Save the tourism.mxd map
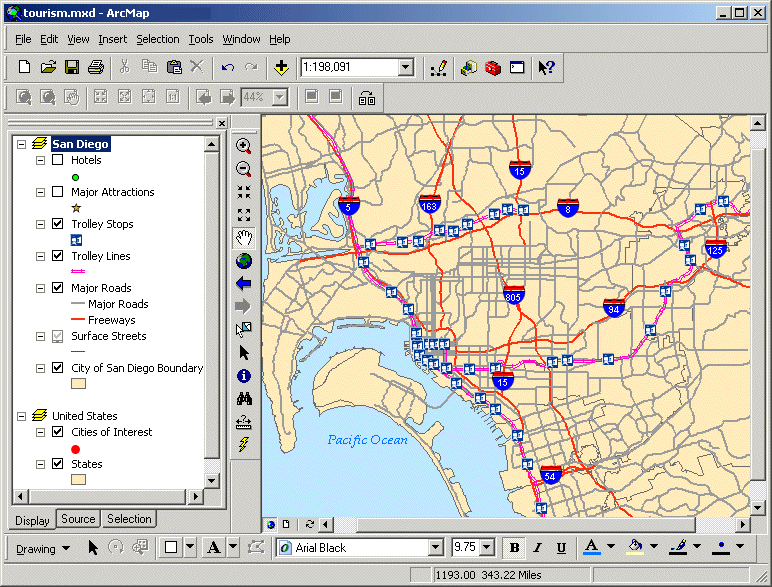 click(72, 67)
